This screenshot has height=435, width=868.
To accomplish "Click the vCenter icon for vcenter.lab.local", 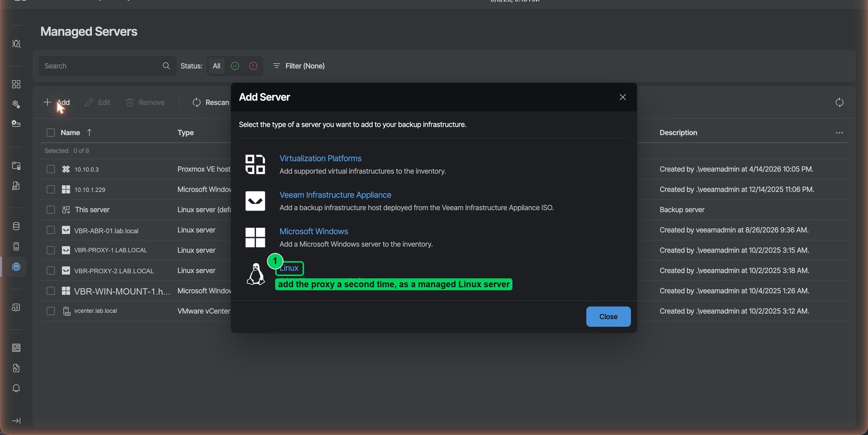I will (66, 311).
